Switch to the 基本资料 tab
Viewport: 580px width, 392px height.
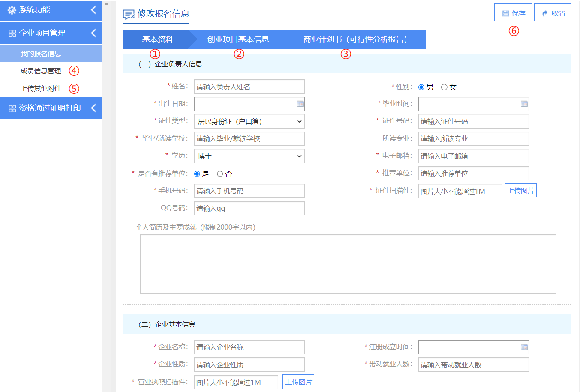(x=158, y=39)
